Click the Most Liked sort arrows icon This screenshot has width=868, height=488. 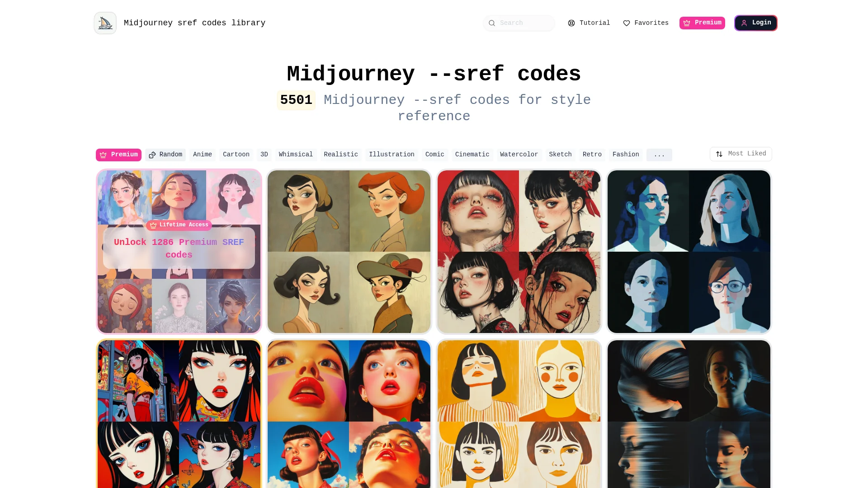tap(719, 154)
